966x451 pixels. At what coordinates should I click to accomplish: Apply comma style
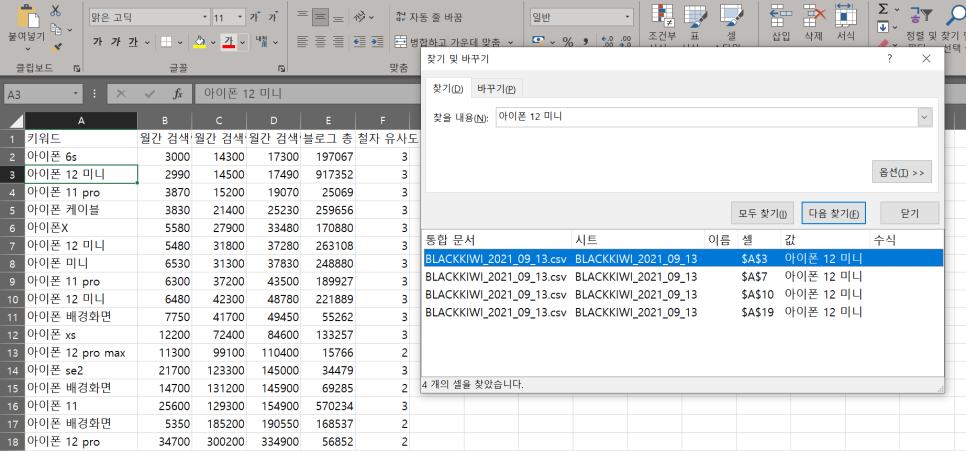pos(585,42)
